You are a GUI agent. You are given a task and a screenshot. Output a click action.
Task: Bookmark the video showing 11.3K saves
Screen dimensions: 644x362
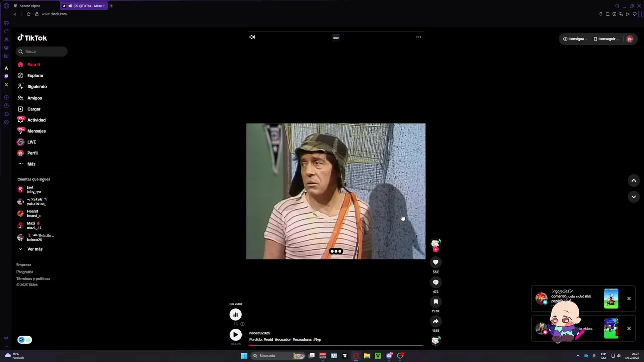(436, 302)
